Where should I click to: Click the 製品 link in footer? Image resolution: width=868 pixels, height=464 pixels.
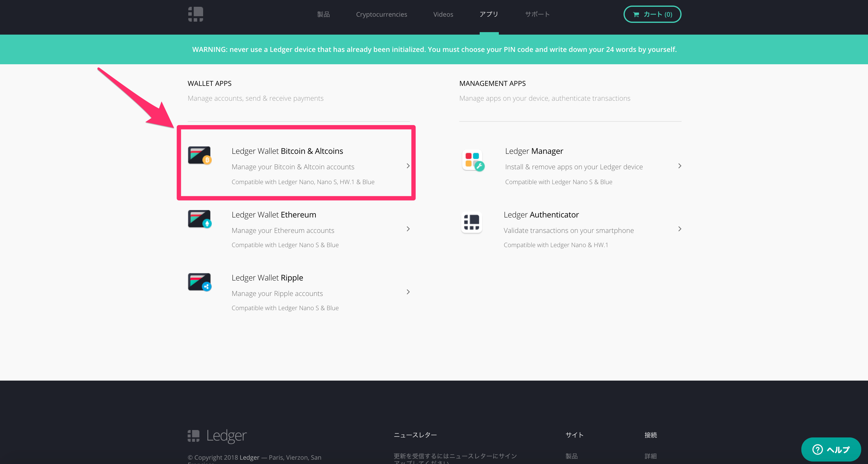[571, 456]
